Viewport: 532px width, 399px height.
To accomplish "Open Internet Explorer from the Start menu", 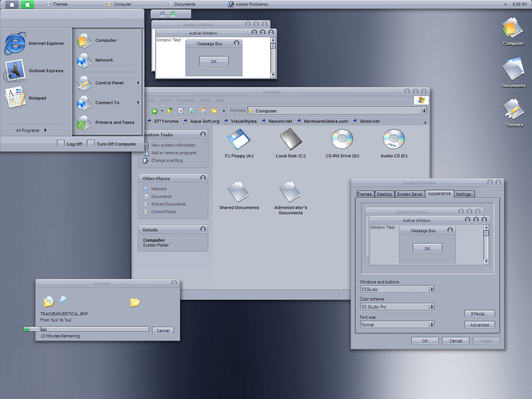I will [x=46, y=43].
